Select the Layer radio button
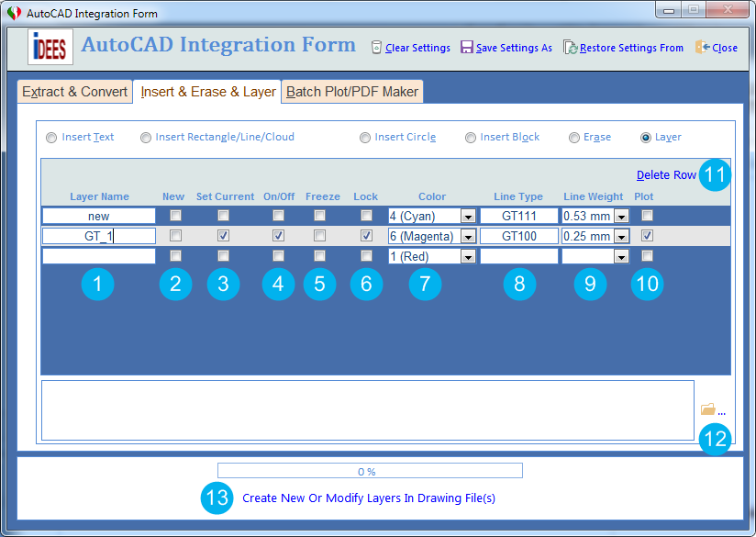Image resolution: width=756 pixels, height=537 pixels. [x=646, y=138]
